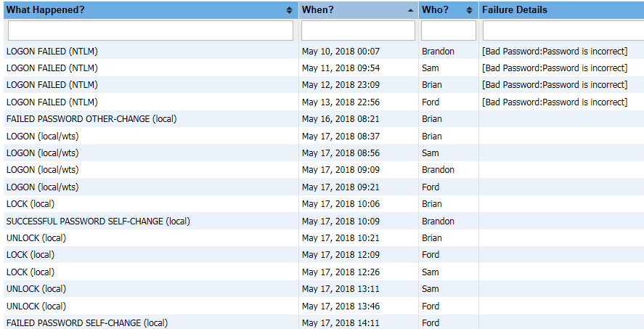Click the Failure Details column header
Screen dimensions: 644x329
[x=515, y=10]
